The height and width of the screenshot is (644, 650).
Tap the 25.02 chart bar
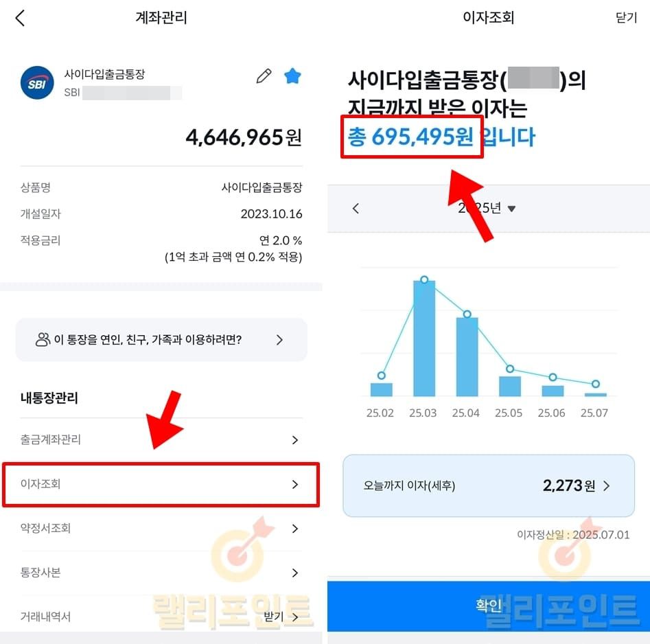382,389
